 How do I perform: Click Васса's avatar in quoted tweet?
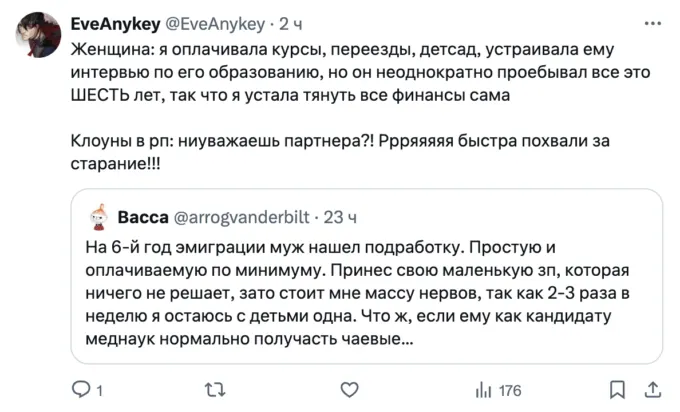click(98, 217)
